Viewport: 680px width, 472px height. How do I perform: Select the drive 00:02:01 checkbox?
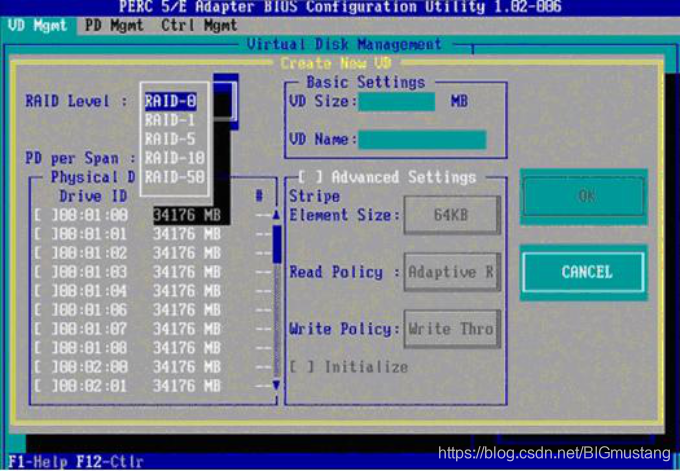45,386
